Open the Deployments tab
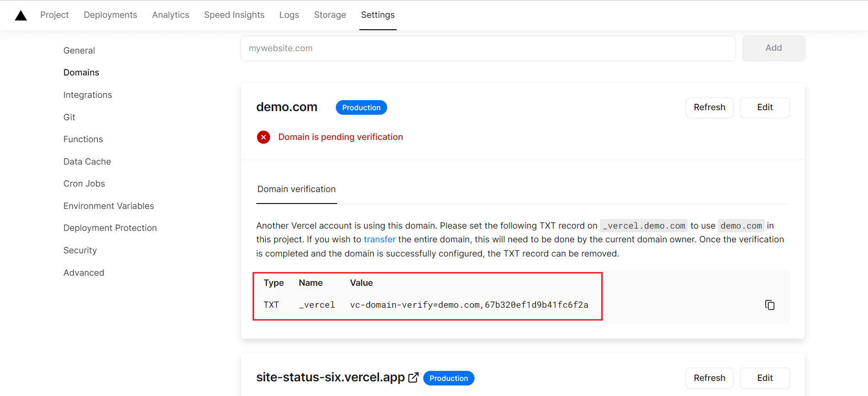Viewport: 868px width, 396px height. tap(110, 15)
